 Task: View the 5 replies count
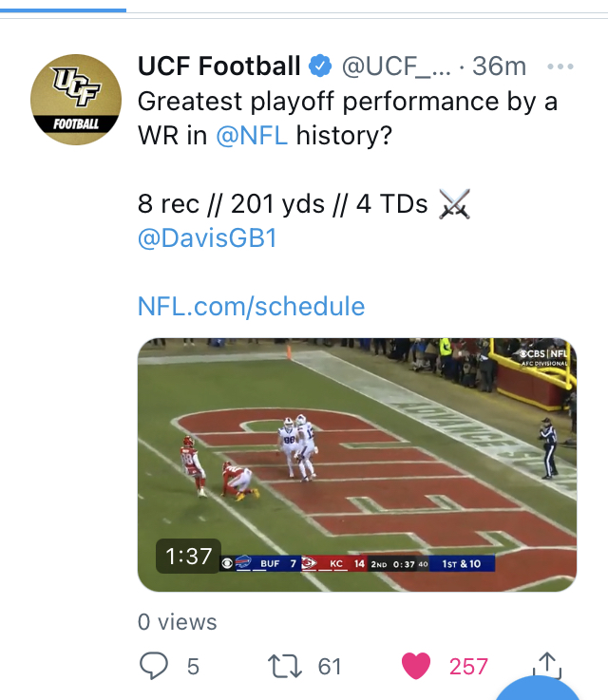pos(193,667)
